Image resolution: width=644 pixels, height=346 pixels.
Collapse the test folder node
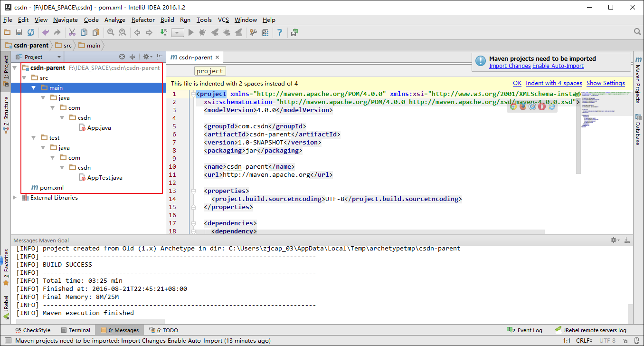click(x=34, y=138)
